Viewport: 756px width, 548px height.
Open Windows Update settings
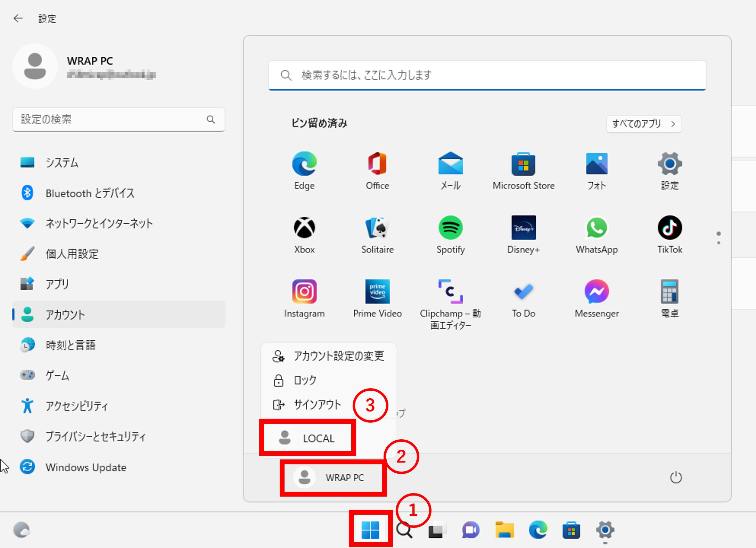tap(118, 467)
